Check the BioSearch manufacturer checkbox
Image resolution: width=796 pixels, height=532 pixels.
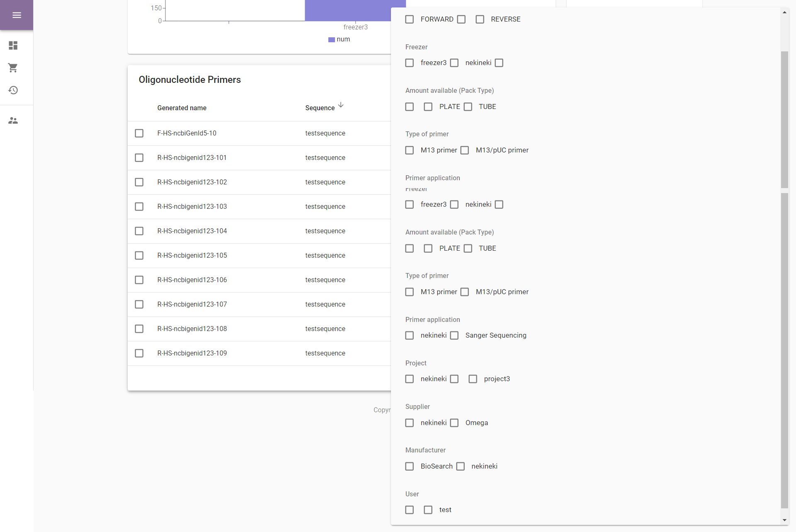tap(410, 467)
